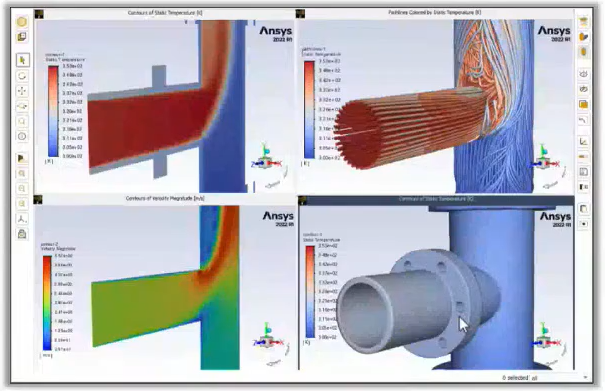The image size is (605, 391).
Task: Click the axis triad orientation icon in left toolbar
Action: click(x=22, y=219)
